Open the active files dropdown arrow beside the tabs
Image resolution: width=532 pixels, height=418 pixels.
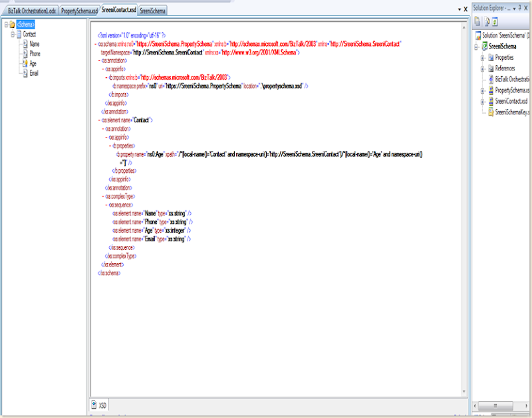pos(460,9)
